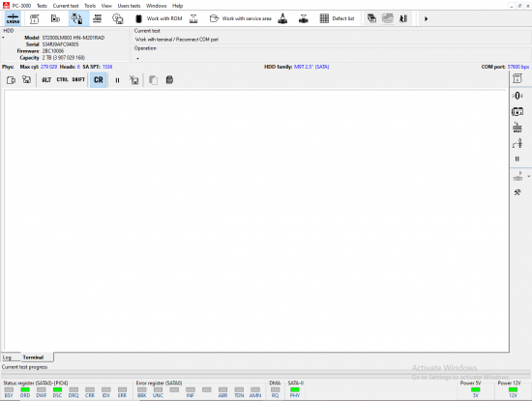Open the Users tests menu

click(129, 6)
